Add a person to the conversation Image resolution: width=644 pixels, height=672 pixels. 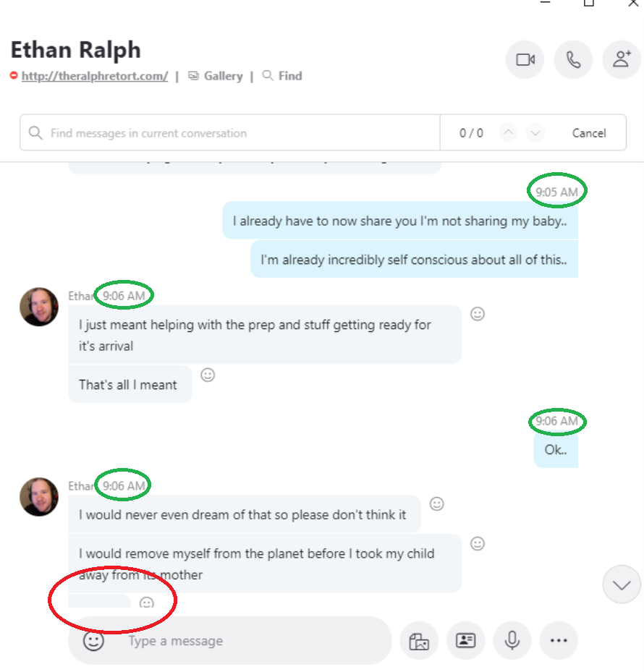tap(622, 59)
